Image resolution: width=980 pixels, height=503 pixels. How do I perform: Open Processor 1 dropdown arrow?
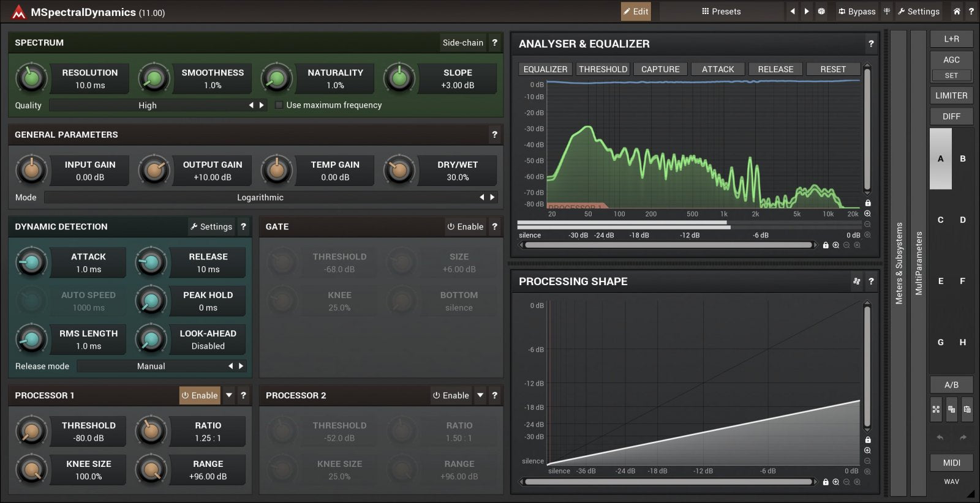[229, 395]
